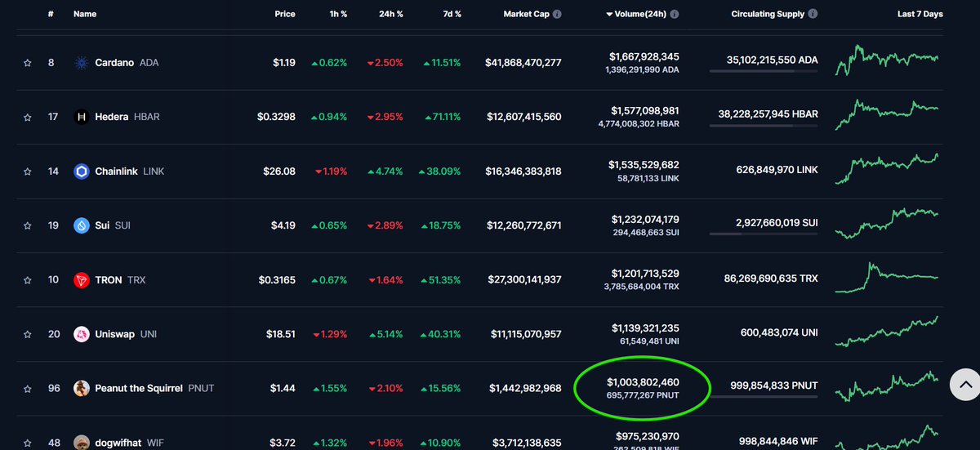Image resolution: width=980 pixels, height=450 pixels.
Task: Sort by the Name column header
Action: pos(85,15)
